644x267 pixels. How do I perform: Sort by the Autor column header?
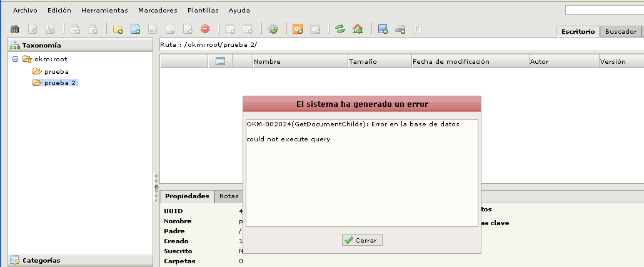pos(563,62)
